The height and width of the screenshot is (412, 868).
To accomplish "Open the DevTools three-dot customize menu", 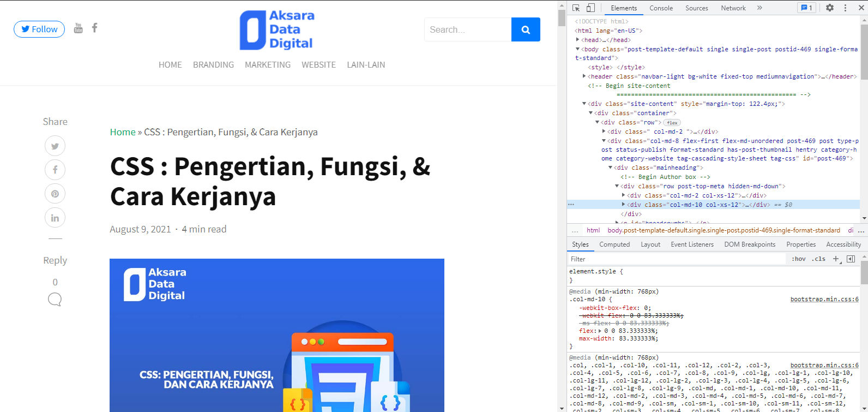I will click(x=846, y=8).
